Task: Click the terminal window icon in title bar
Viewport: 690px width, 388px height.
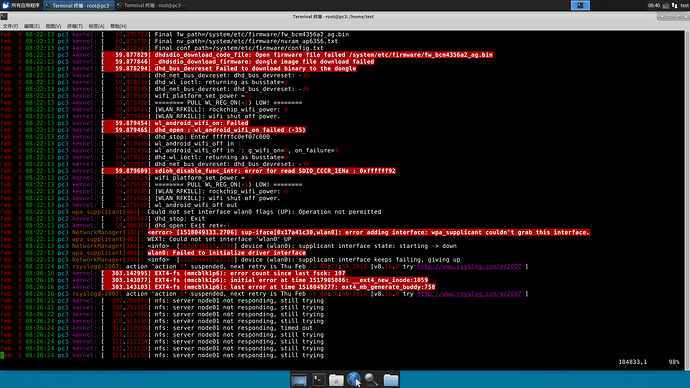Action: coord(4,17)
